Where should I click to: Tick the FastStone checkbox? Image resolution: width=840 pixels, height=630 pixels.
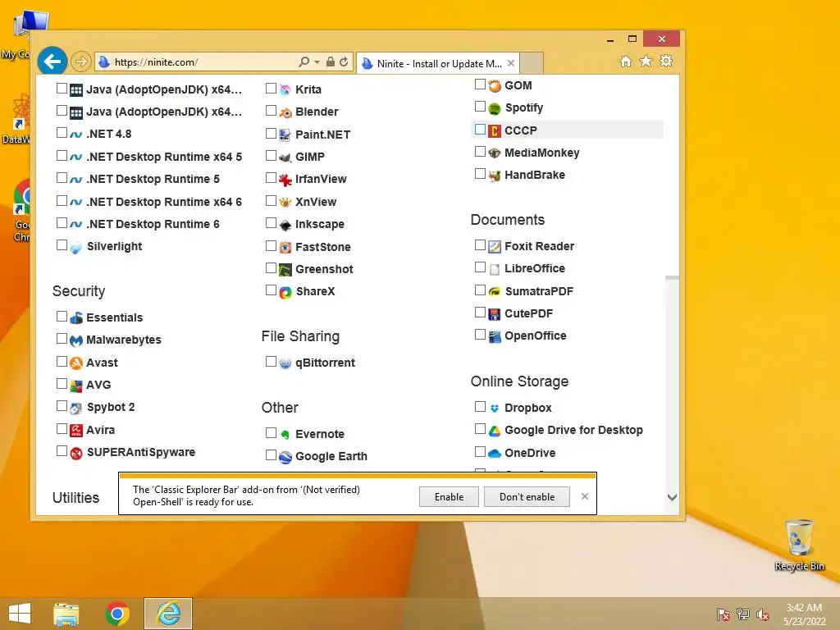click(x=271, y=246)
